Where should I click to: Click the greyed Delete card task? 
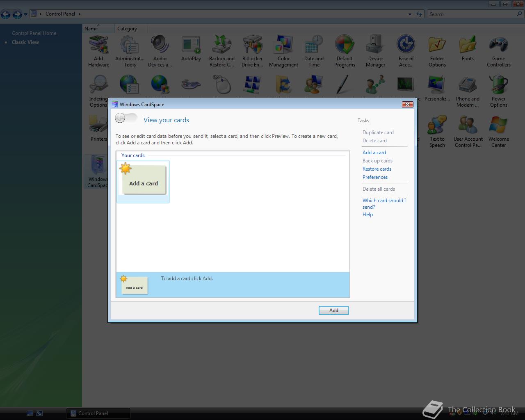click(x=374, y=141)
